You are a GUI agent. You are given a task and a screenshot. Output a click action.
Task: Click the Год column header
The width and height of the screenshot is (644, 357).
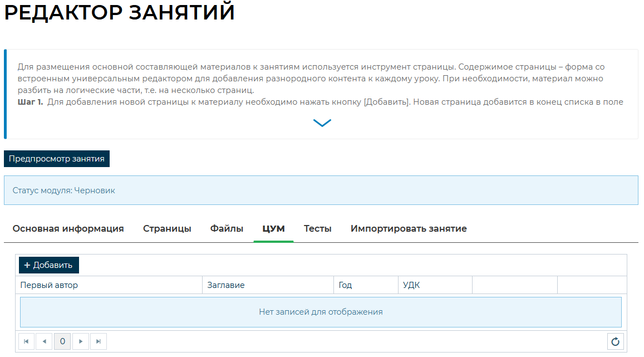(345, 285)
